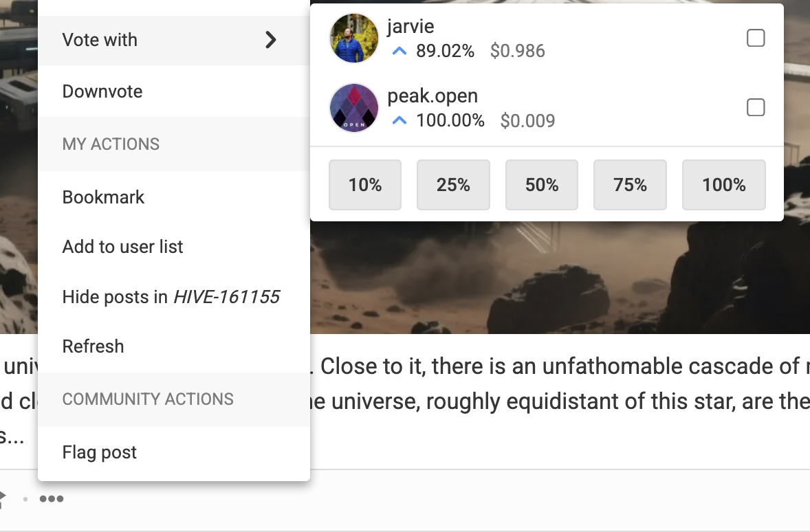Pick the 75% vote weight button

click(630, 185)
